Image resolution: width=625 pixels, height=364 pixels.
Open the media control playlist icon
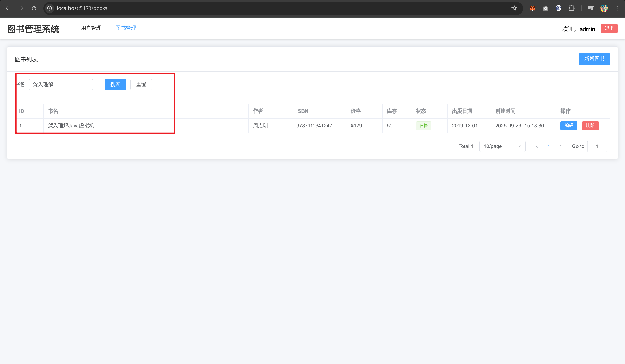pyautogui.click(x=591, y=8)
